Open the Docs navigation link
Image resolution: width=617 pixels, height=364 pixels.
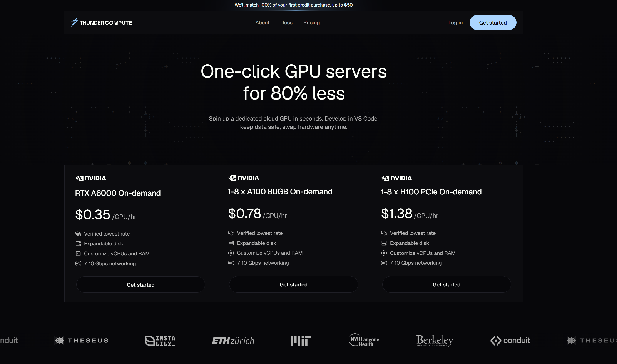(286, 23)
